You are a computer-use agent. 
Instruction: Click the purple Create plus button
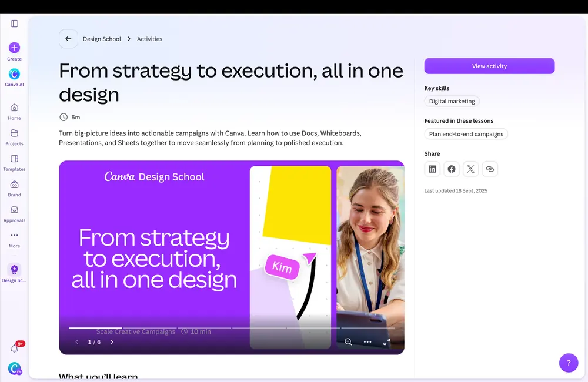14,48
